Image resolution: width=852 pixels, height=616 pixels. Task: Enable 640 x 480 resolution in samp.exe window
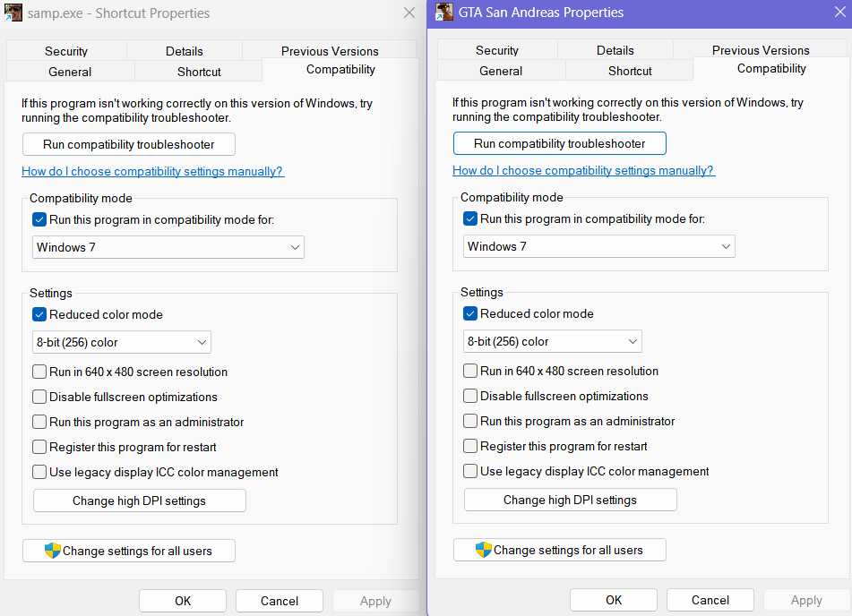[x=39, y=372]
